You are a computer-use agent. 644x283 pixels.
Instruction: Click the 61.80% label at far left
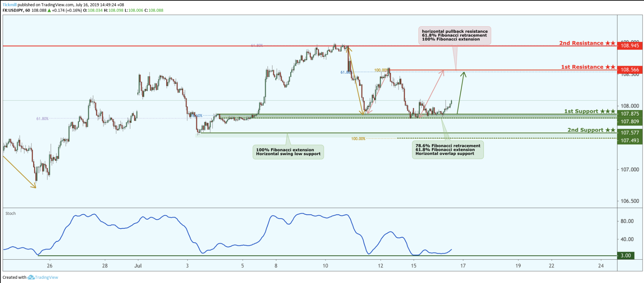[x=42, y=119]
